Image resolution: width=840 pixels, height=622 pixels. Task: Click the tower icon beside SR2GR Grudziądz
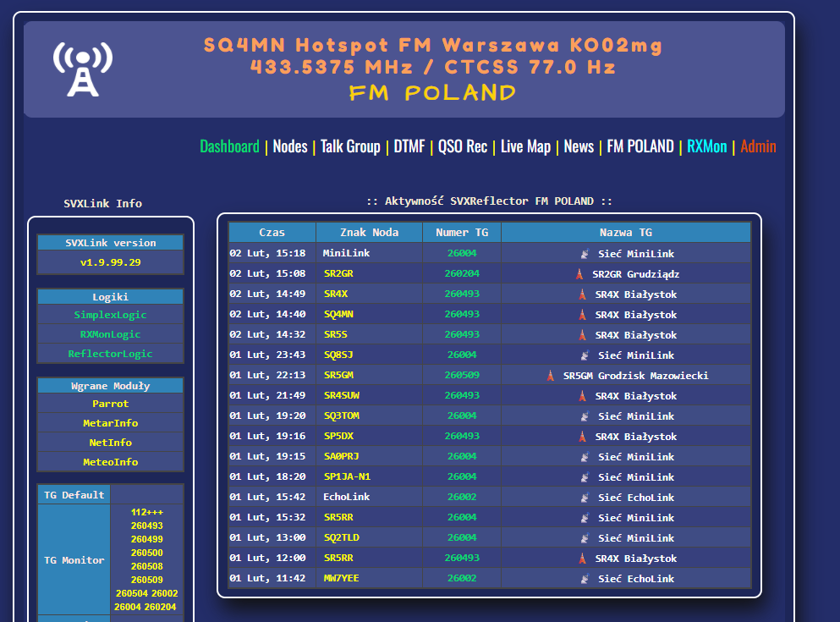(579, 274)
